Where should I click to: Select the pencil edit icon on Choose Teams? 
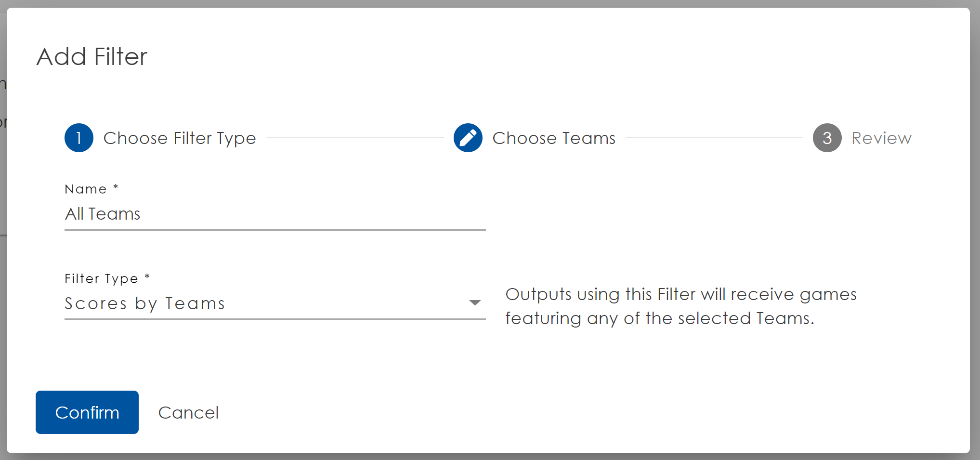pos(468,138)
